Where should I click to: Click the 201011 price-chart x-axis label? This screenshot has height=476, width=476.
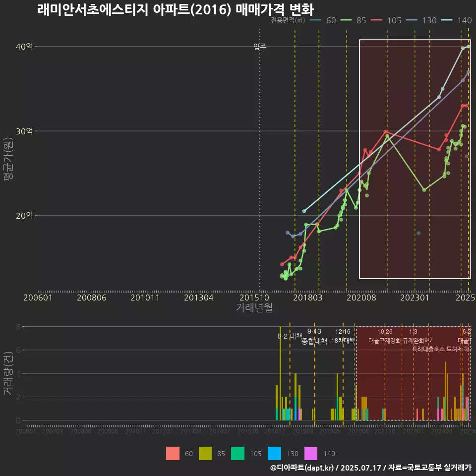(x=145, y=297)
